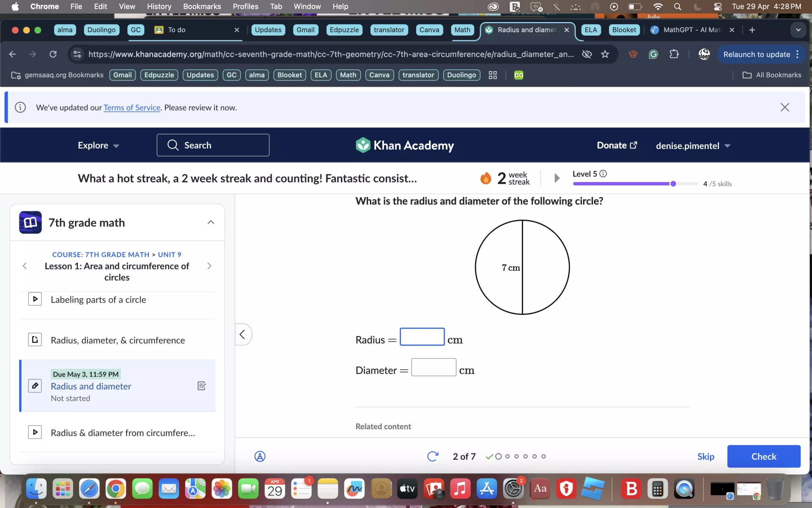Open the denise.pimentel account dropdown
This screenshot has height=508, width=812.
[693, 146]
